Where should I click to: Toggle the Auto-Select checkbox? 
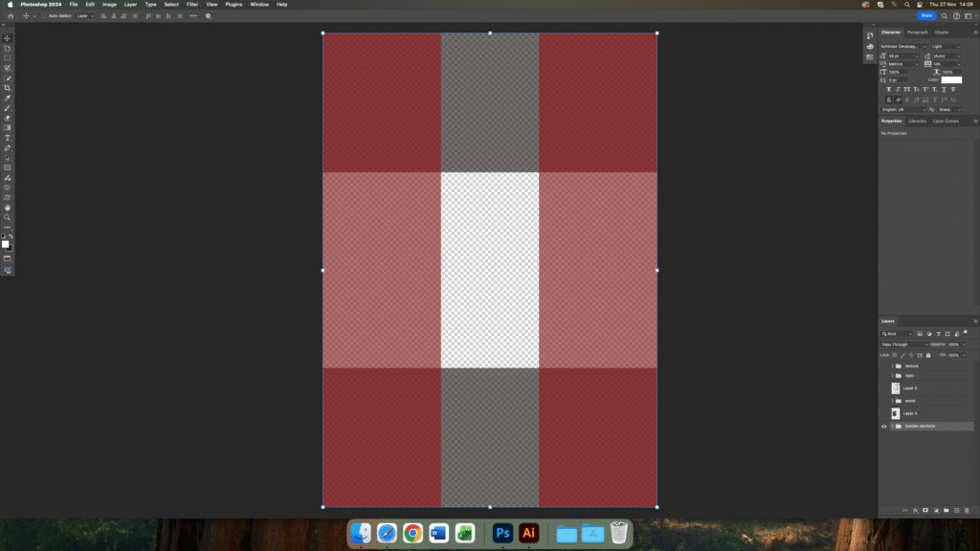coord(43,16)
